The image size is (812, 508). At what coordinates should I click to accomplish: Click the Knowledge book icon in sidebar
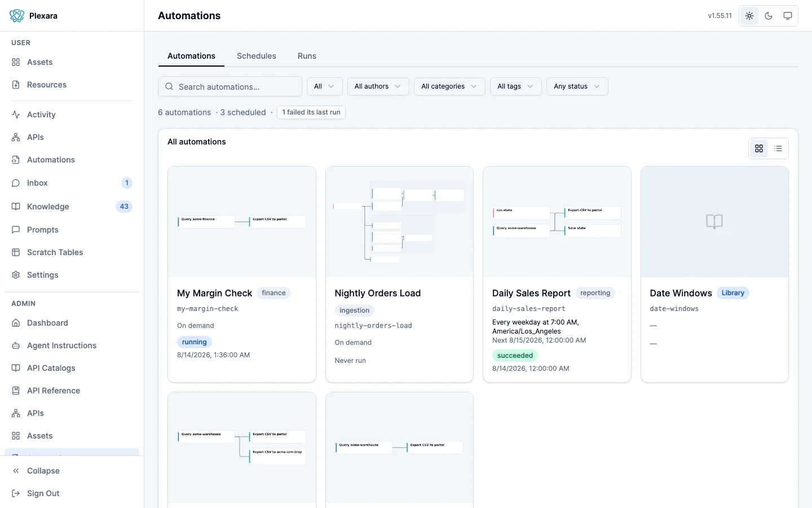point(16,207)
